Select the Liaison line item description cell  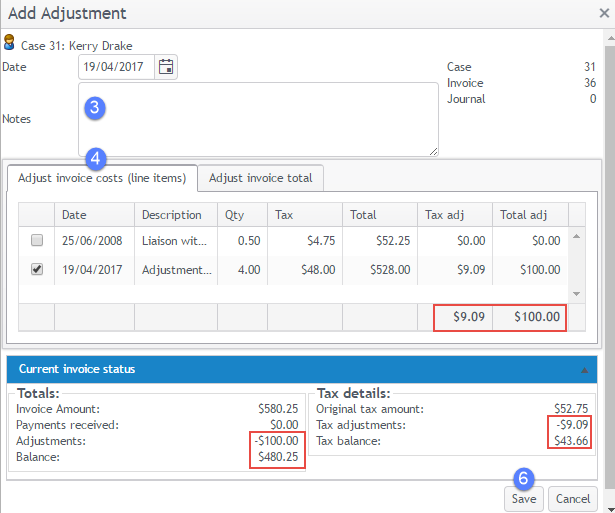click(x=174, y=241)
